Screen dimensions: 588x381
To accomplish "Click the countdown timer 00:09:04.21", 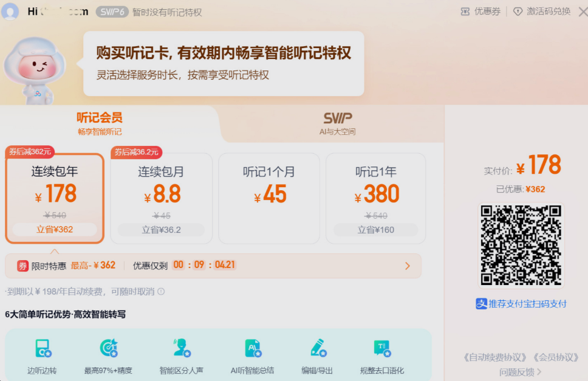I will tap(204, 265).
